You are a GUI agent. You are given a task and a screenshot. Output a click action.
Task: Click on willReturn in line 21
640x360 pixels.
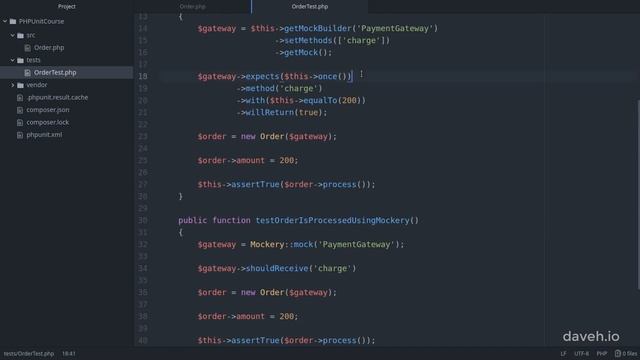tap(270, 112)
